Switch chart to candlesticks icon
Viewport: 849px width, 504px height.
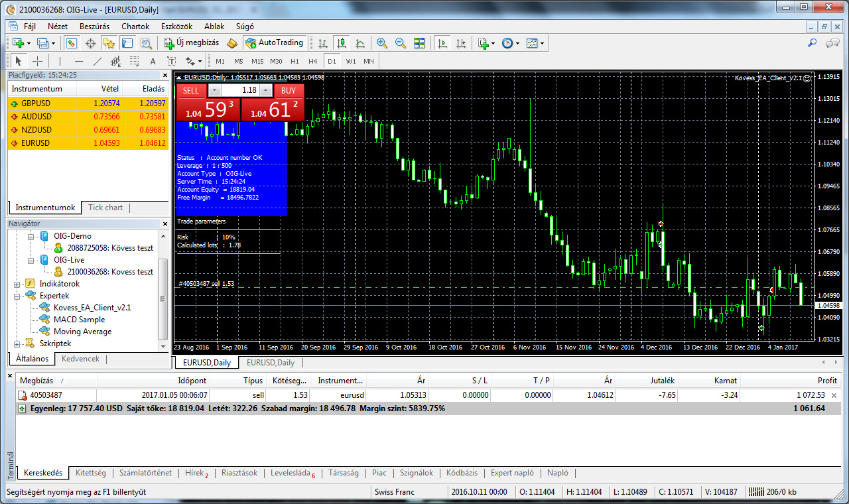(x=342, y=43)
